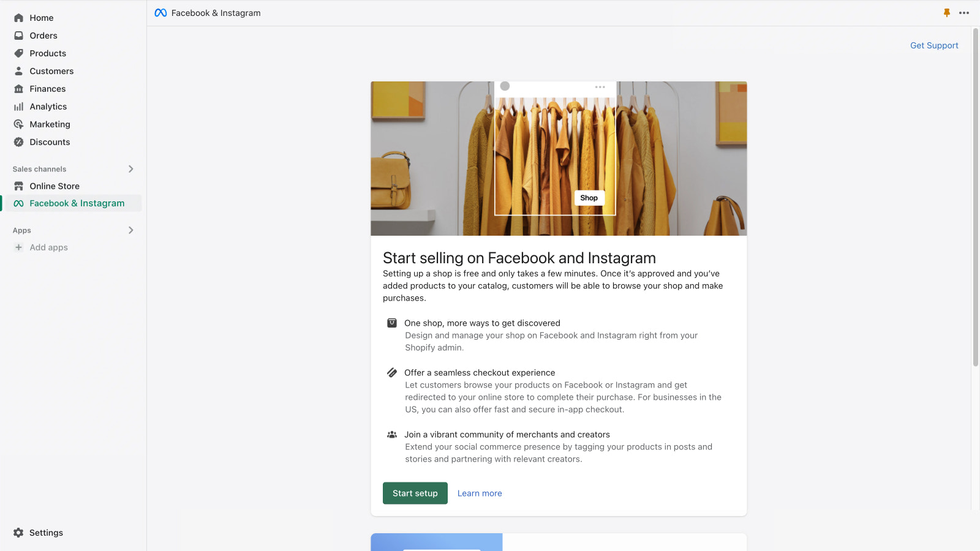Open Settings via the gear icon

[18, 533]
